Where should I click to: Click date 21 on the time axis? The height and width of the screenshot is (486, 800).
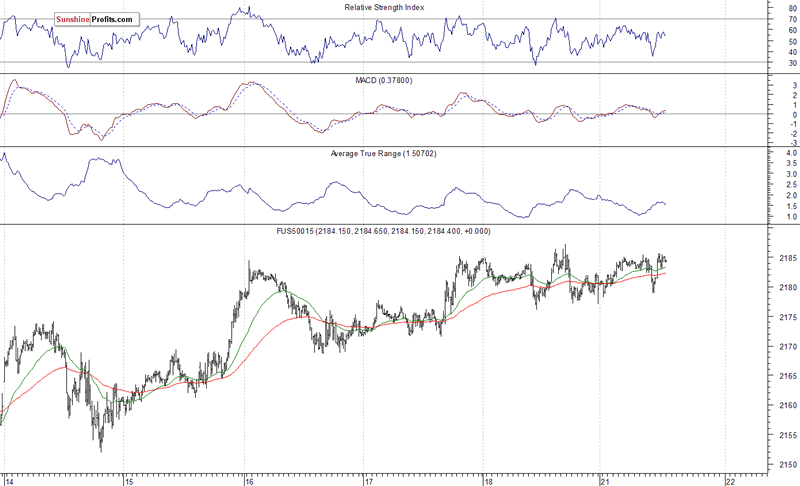[607, 480]
